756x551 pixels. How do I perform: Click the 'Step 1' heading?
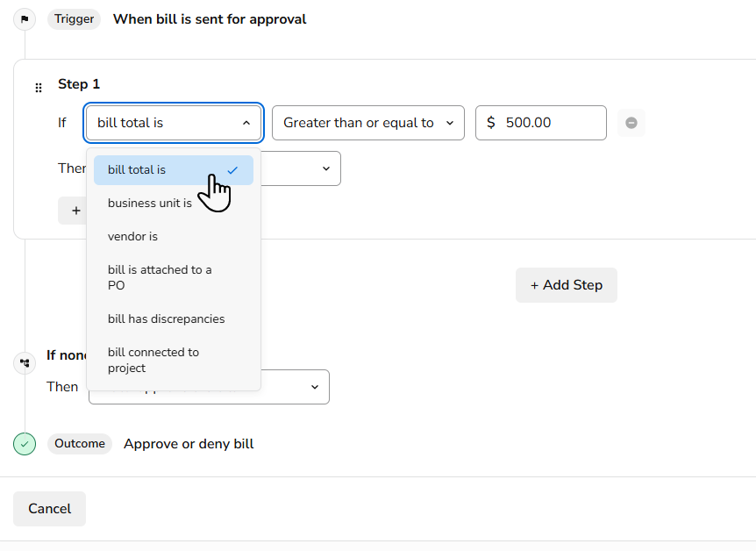click(79, 84)
